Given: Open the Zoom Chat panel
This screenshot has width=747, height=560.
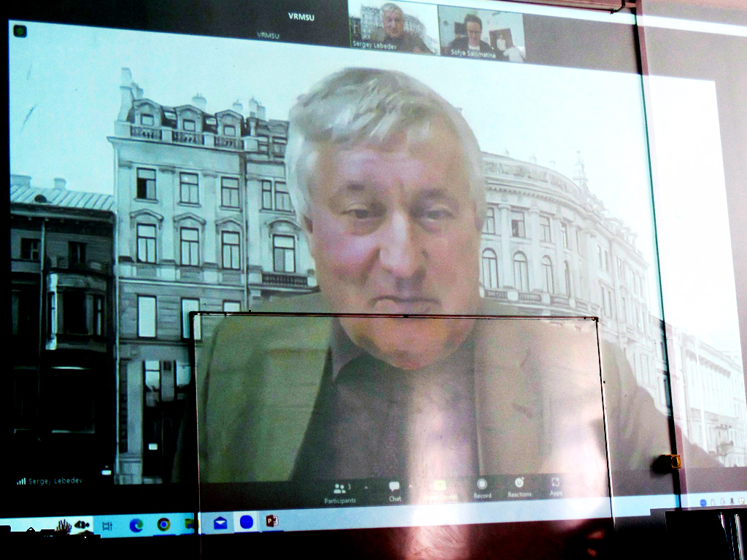Looking at the screenshot, I should (395, 492).
